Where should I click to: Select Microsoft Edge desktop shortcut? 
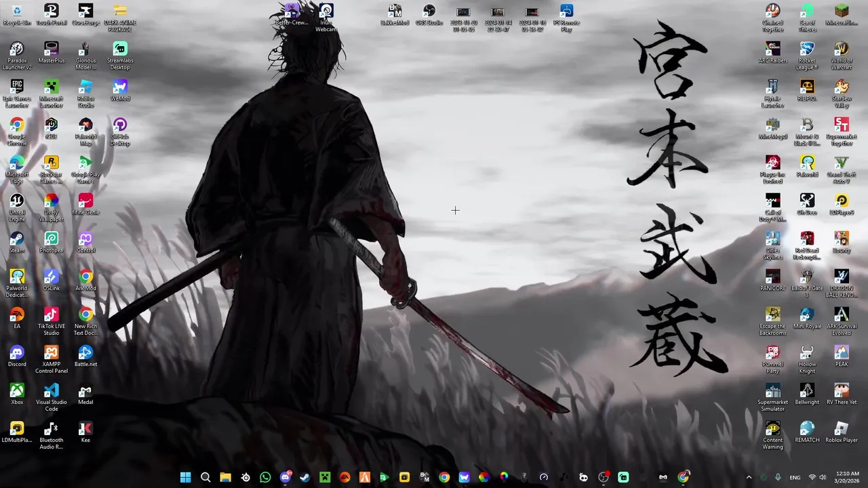(x=17, y=170)
